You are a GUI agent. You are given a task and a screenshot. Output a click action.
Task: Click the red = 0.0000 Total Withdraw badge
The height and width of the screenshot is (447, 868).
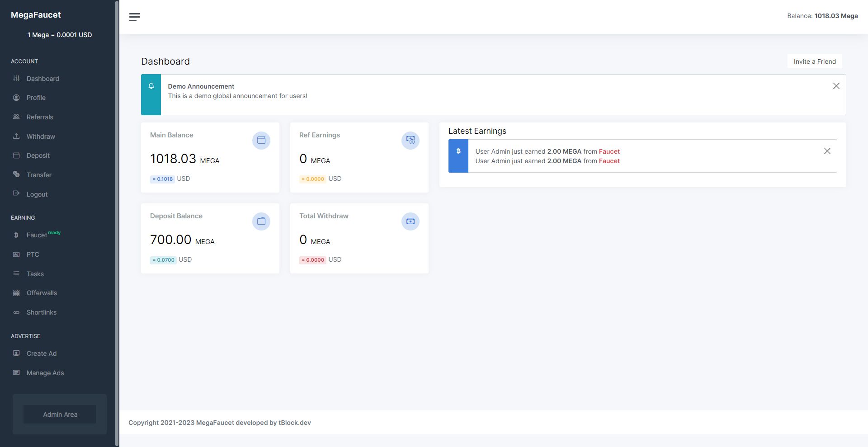(313, 260)
